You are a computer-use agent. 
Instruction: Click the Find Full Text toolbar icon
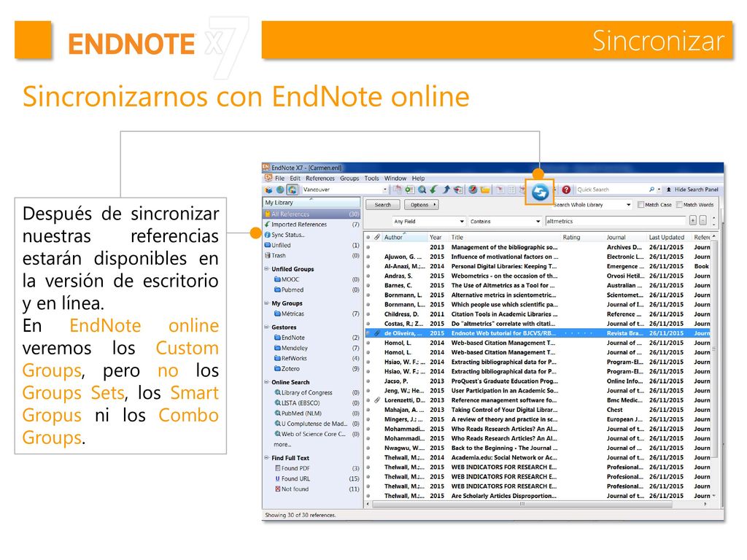(x=458, y=190)
